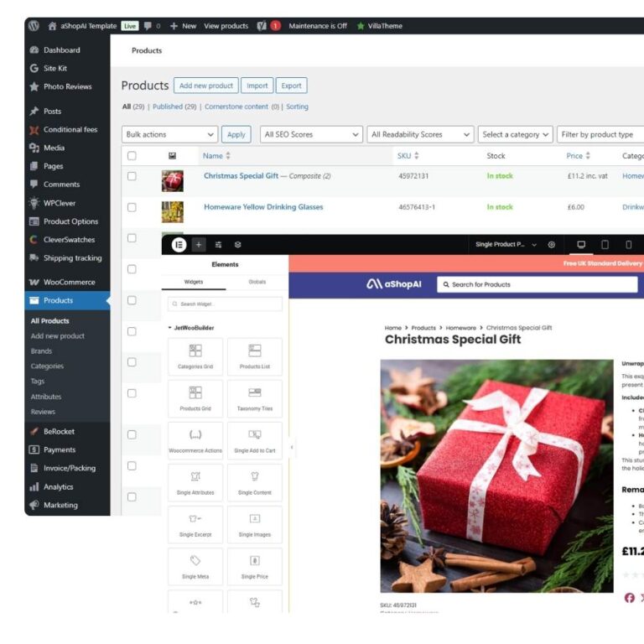Open Analytics in the sidebar
This screenshot has width=644, height=644.
click(59, 487)
